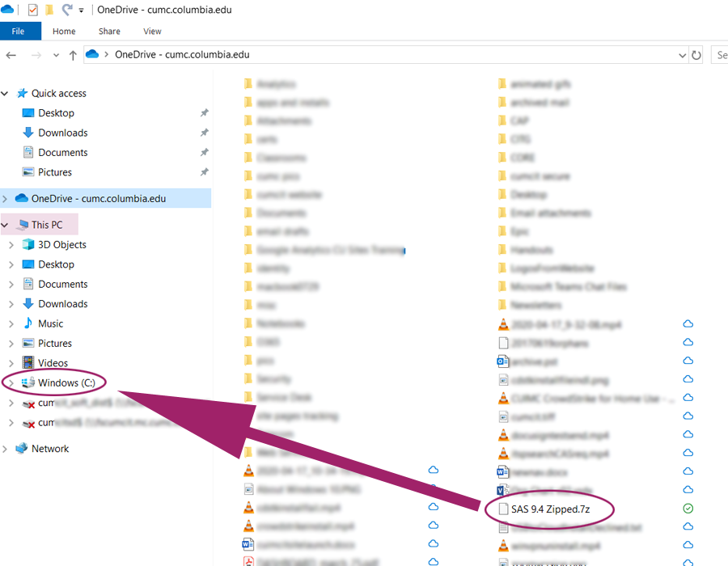Image resolution: width=728 pixels, height=566 pixels.
Task: Click the OneDrive cloud icon in the title bar
Action: (8, 10)
